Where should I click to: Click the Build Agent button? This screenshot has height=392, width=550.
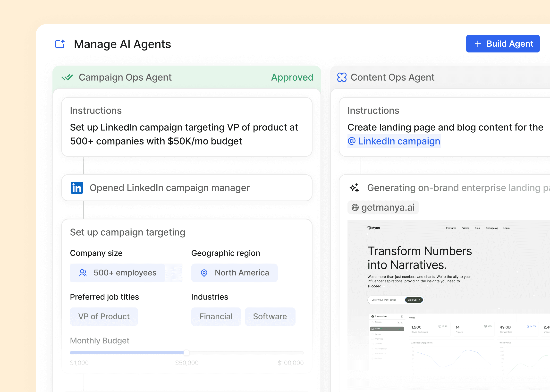pyautogui.click(x=503, y=44)
